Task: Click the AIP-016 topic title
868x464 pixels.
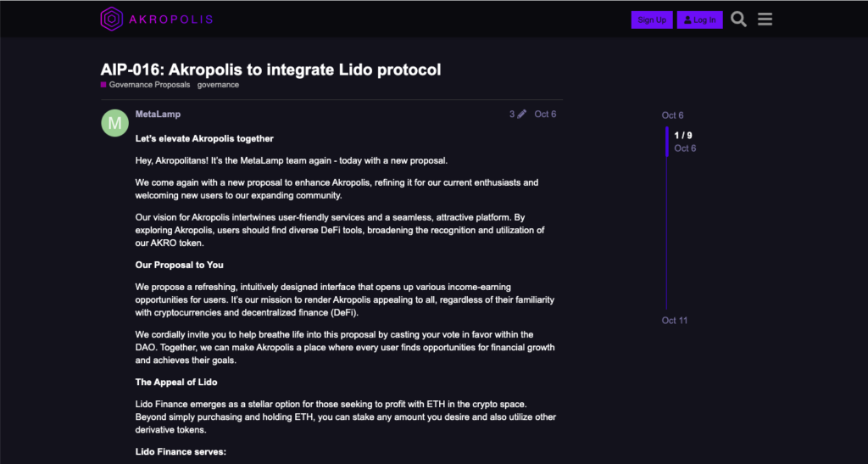Action: (270, 69)
